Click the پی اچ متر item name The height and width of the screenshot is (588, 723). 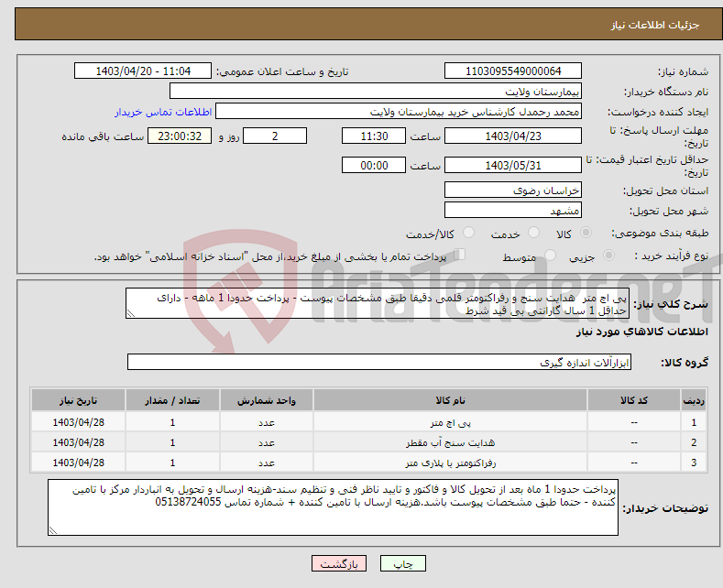[451, 422]
